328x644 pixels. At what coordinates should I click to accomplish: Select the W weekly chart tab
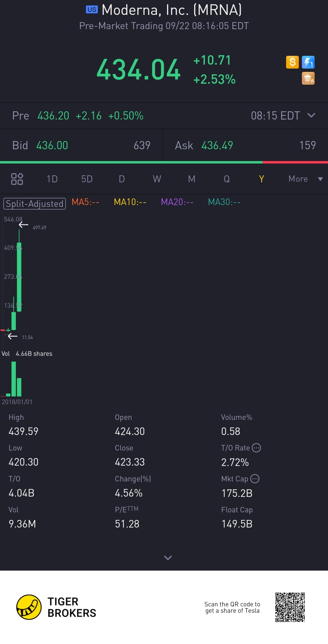(x=157, y=179)
